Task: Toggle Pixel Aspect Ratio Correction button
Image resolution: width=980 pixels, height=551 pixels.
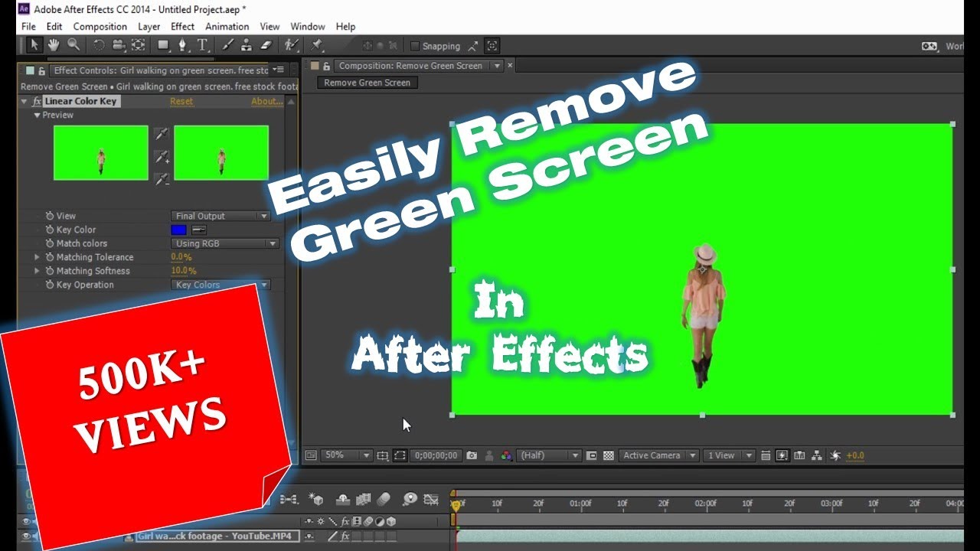Action: tap(766, 455)
